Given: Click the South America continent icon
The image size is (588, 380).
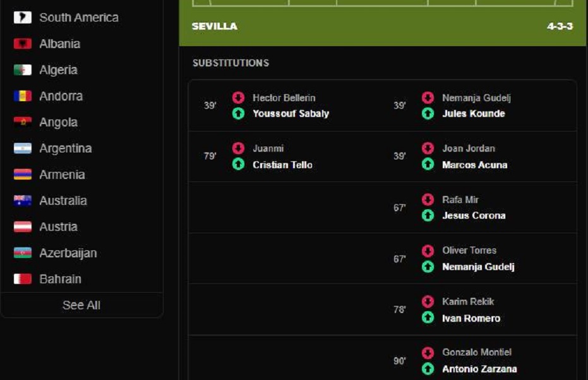Looking at the screenshot, I should click(23, 17).
